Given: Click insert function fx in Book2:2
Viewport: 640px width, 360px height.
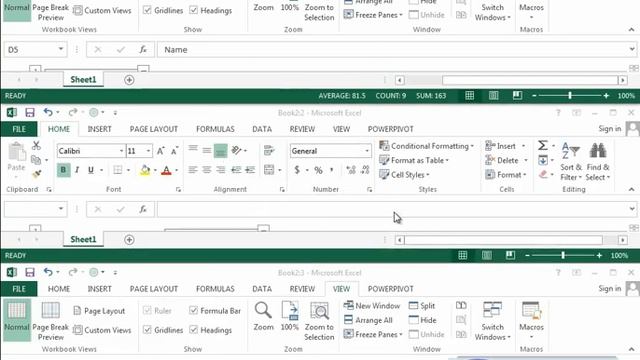Looking at the screenshot, I should 143,209.
